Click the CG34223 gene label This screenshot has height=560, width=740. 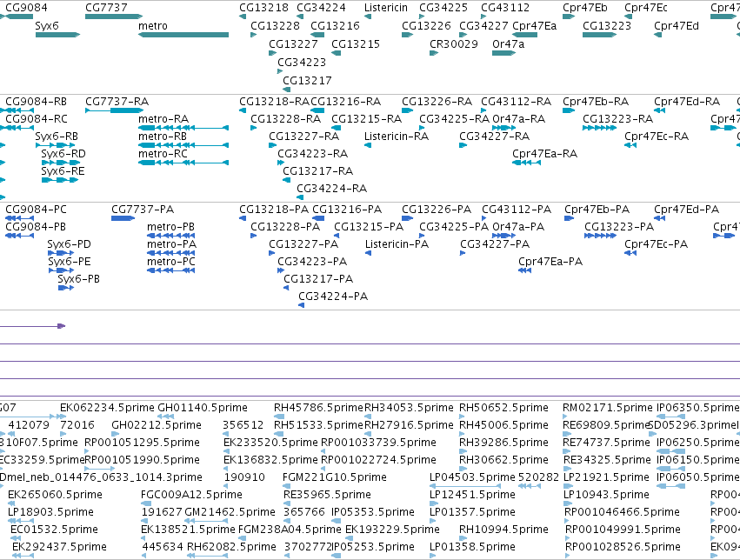(x=302, y=63)
